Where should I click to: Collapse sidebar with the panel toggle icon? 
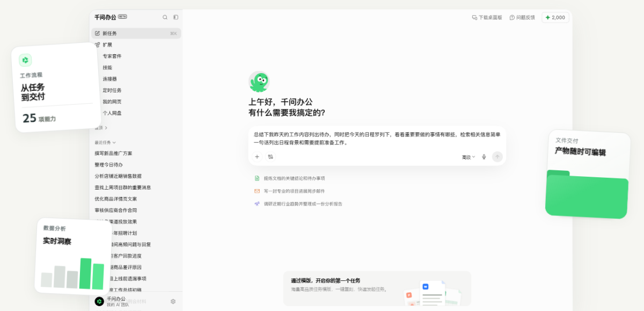(x=175, y=17)
